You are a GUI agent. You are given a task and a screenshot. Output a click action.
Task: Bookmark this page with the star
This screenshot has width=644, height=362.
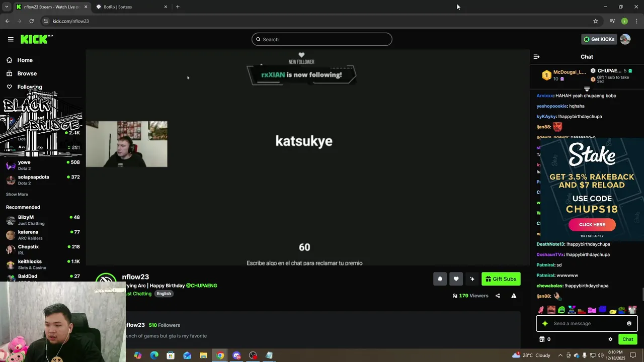(x=596, y=21)
